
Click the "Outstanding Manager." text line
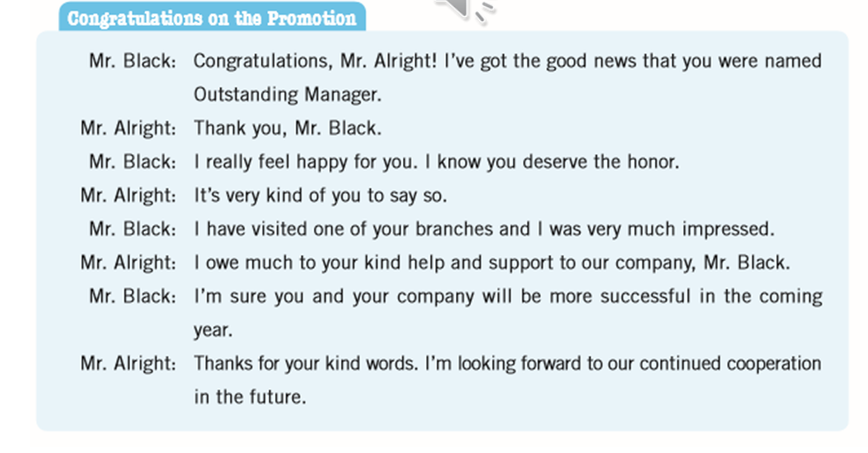click(x=305, y=95)
